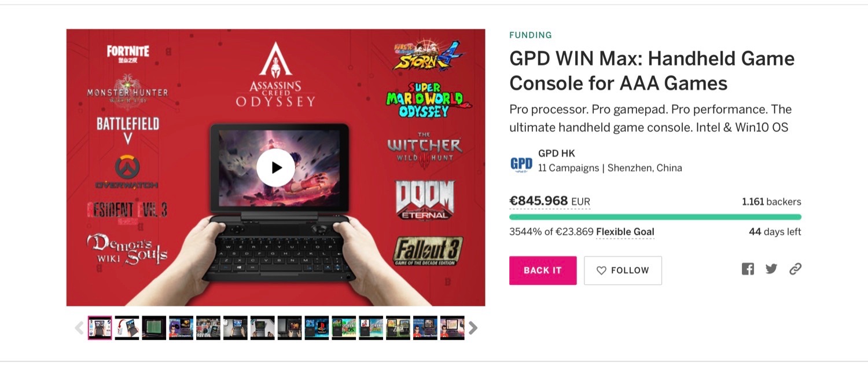Viewport: 868px width, 366px height.
Task: Select the second gallery thumbnail
Action: pos(127,328)
